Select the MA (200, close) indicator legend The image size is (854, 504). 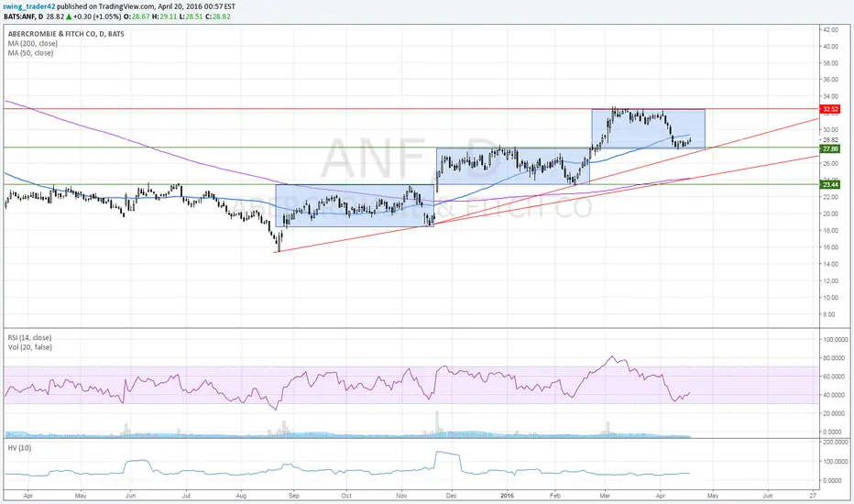pyautogui.click(x=33, y=44)
